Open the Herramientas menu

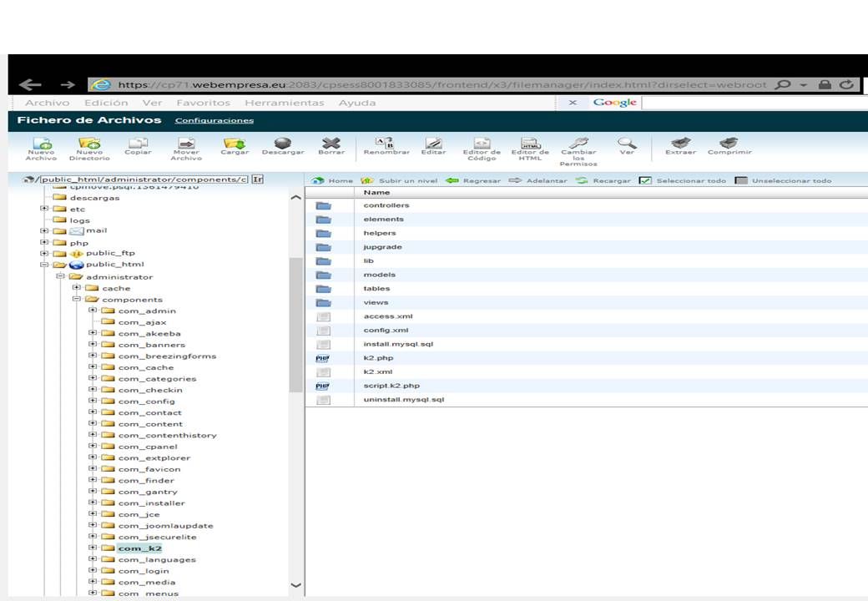285,103
